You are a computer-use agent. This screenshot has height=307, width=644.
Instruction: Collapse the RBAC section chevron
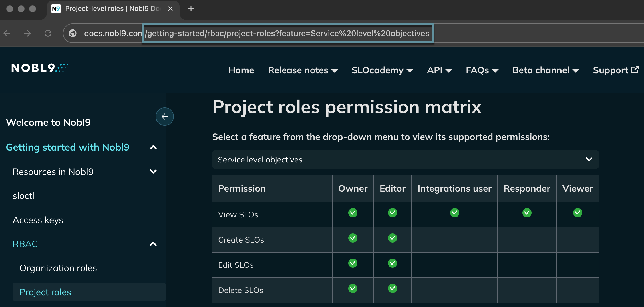click(x=153, y=244)
